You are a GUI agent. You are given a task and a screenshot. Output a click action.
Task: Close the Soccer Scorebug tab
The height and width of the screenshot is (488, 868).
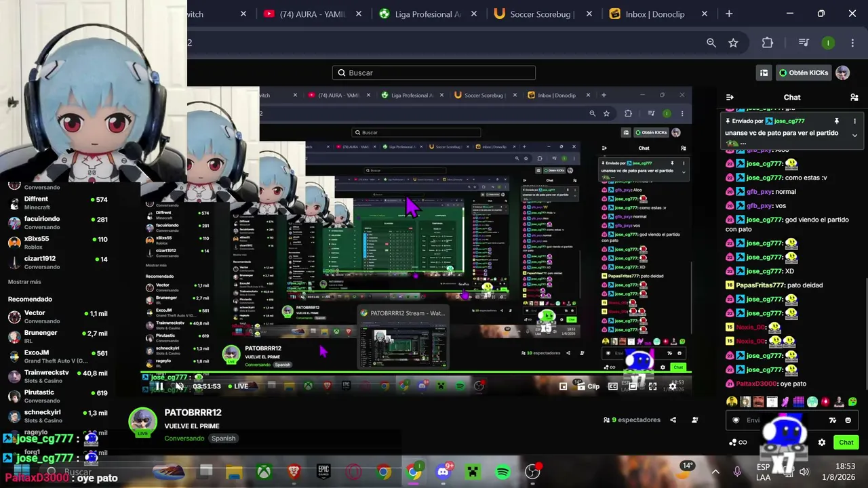[x=589, y=14]
